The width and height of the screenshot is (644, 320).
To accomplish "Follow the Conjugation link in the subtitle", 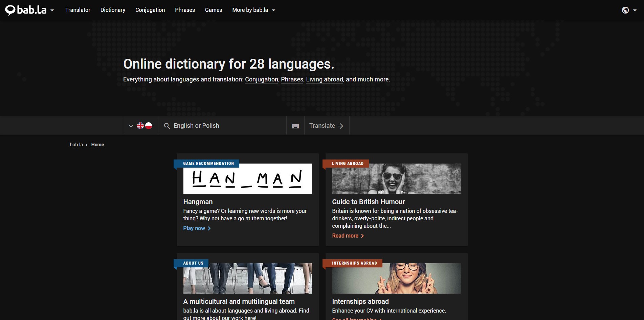I will tap(262, 79).
